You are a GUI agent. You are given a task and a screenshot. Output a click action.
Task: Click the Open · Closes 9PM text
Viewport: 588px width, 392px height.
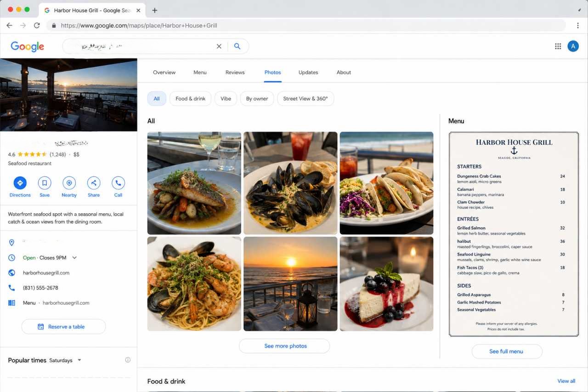[45, 258]
